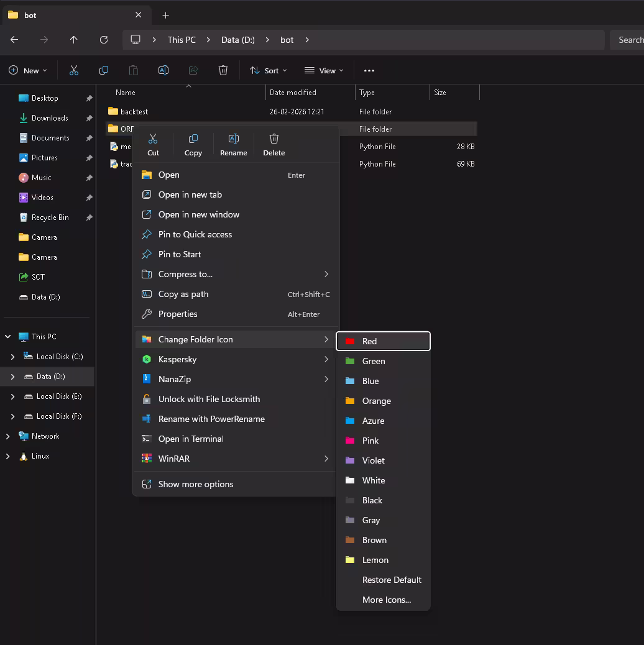The height and width of the screenshot is (645, 644).
Task: Apply the Red folder icon color
Action: [383, 341]
